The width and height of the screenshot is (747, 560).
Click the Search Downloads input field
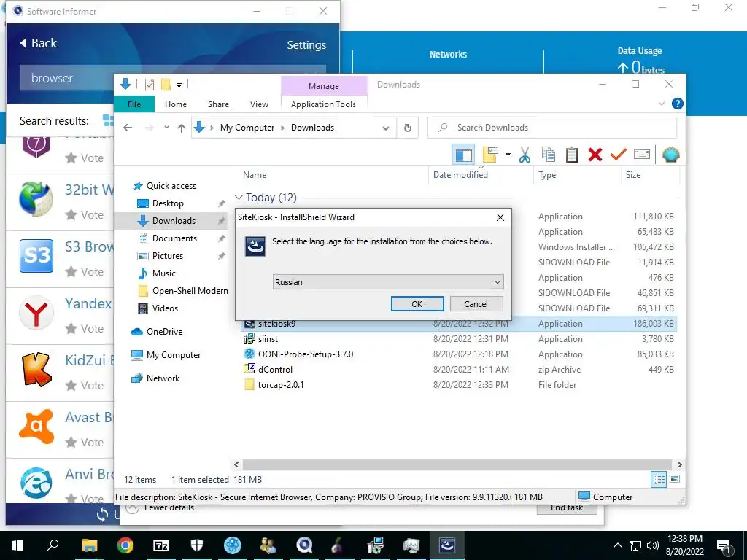point(552,128)
